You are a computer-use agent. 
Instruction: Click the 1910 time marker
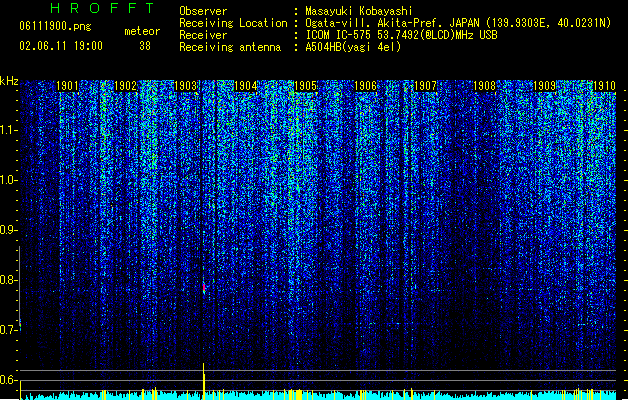pos(604,86)
